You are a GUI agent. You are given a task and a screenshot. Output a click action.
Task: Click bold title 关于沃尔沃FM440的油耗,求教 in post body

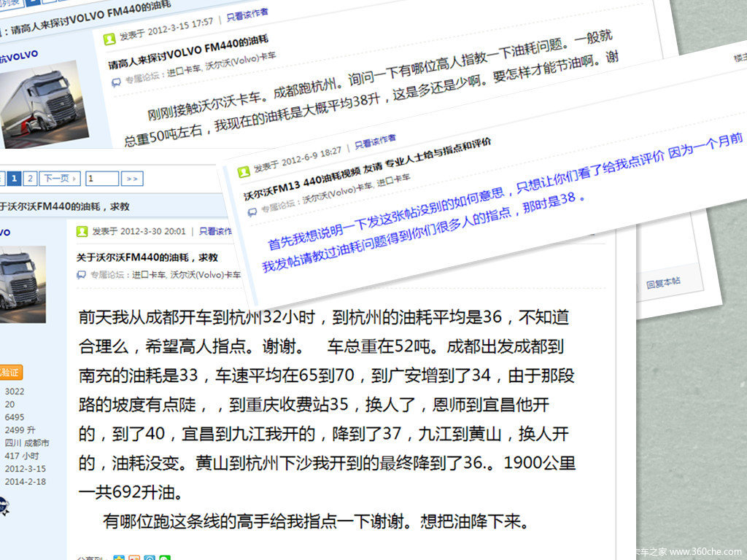pos(147,257)
